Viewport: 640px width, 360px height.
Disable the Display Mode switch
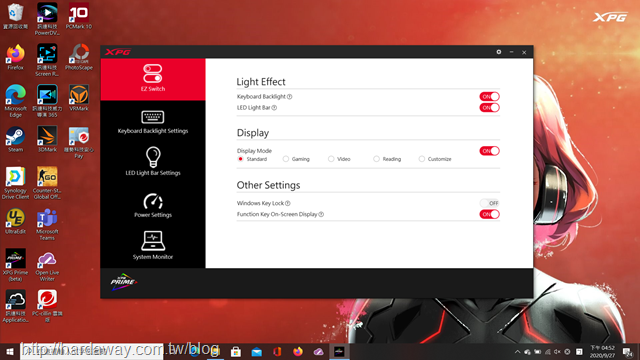pyautogui.click(x=489, y=151)
